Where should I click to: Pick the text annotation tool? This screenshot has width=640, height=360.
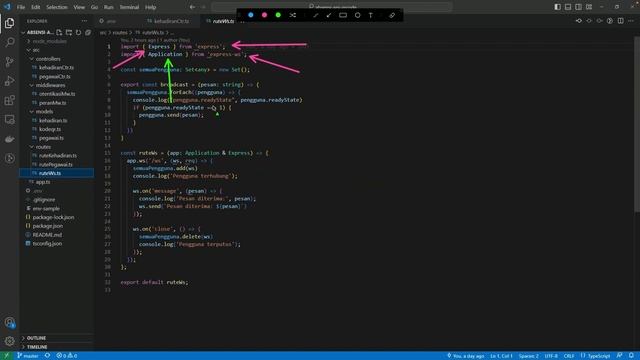[x=371, y=16]
